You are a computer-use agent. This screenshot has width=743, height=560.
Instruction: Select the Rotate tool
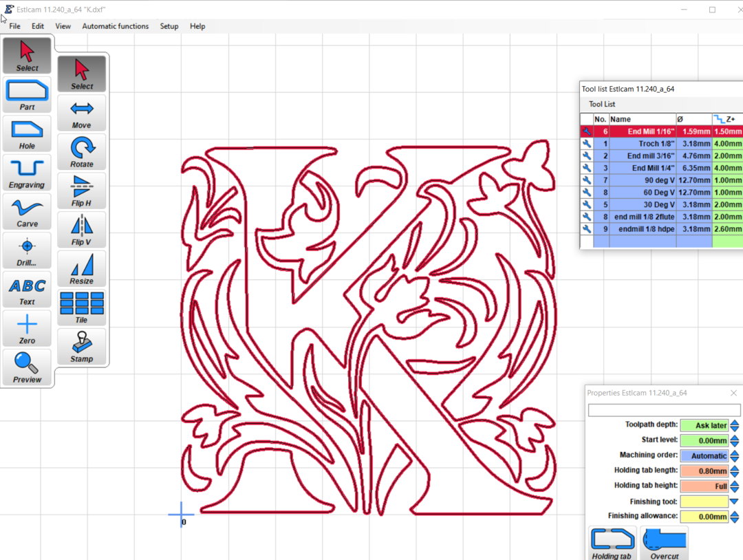pos(82,151)
